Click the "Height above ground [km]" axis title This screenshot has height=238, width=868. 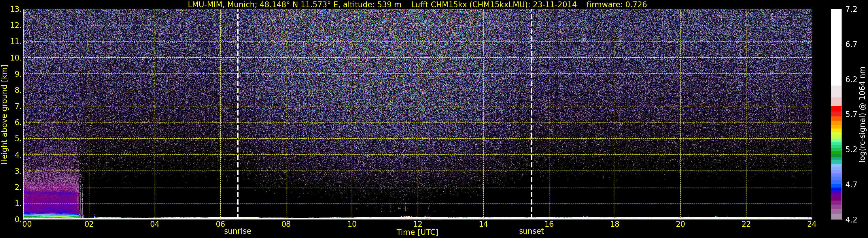4,115
